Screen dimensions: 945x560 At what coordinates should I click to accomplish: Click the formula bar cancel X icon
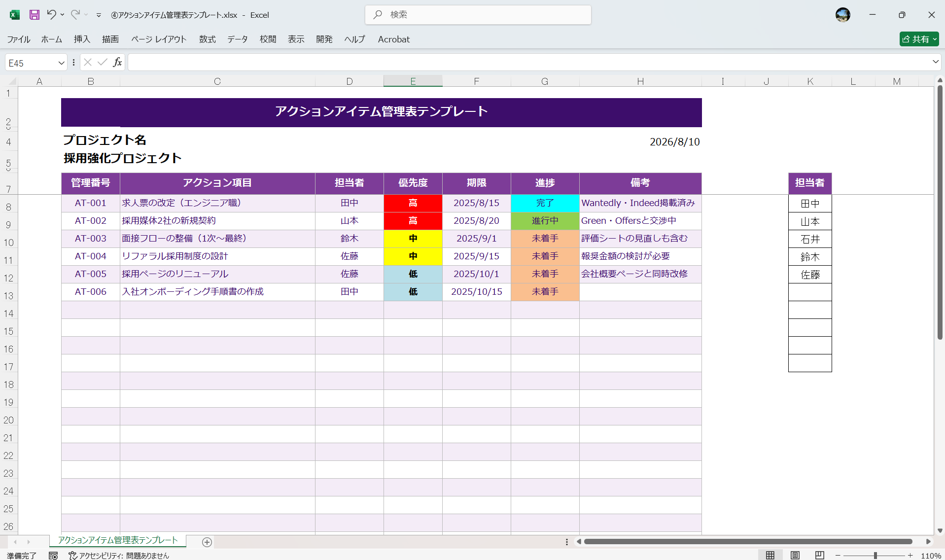[x=88, y=62]
